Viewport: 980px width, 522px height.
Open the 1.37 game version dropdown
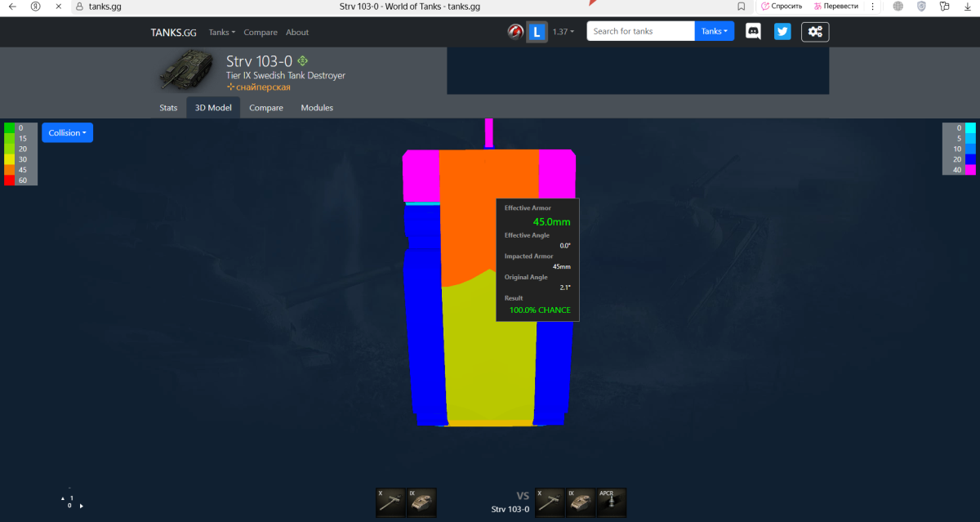coord(563,32)
